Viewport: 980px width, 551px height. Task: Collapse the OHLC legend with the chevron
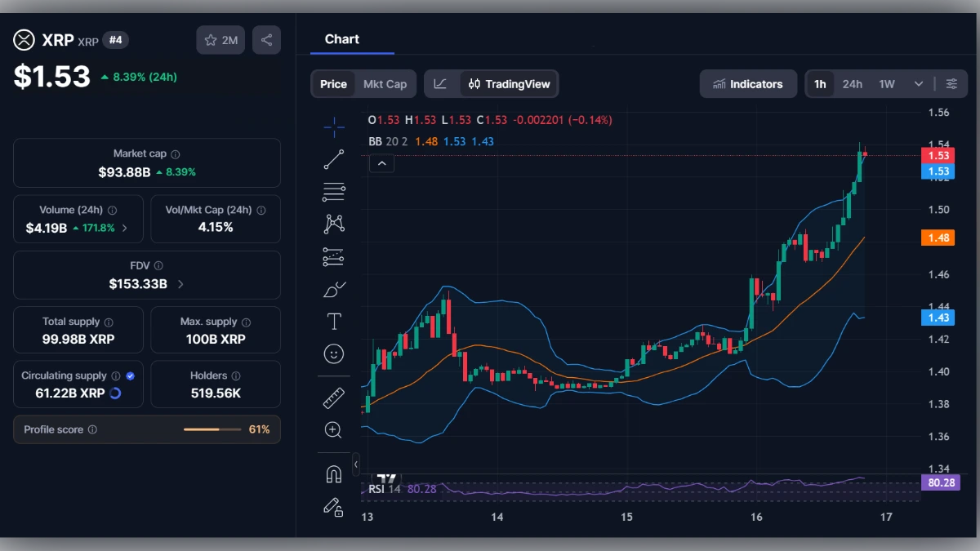[x=381, y=163]
